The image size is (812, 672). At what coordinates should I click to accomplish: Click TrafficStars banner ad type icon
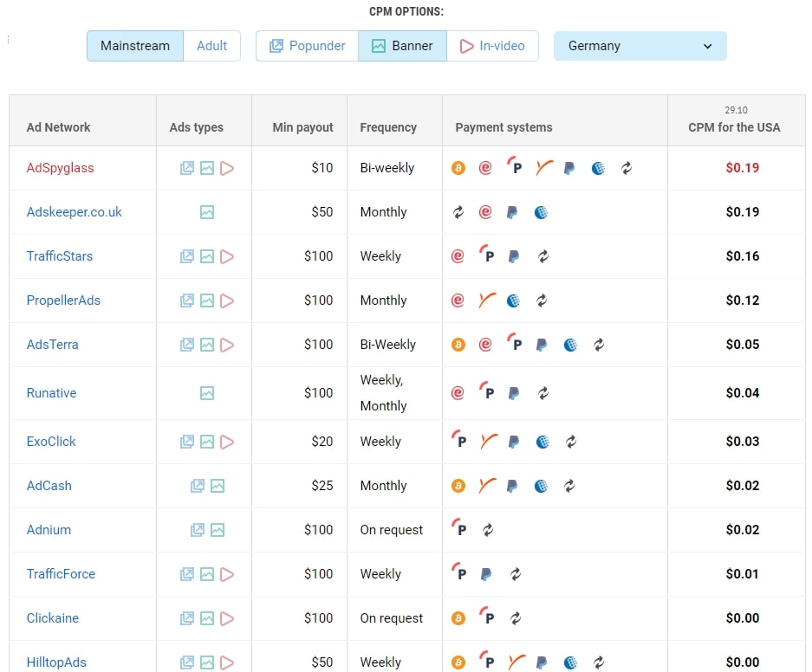click(x=207, y=256)
